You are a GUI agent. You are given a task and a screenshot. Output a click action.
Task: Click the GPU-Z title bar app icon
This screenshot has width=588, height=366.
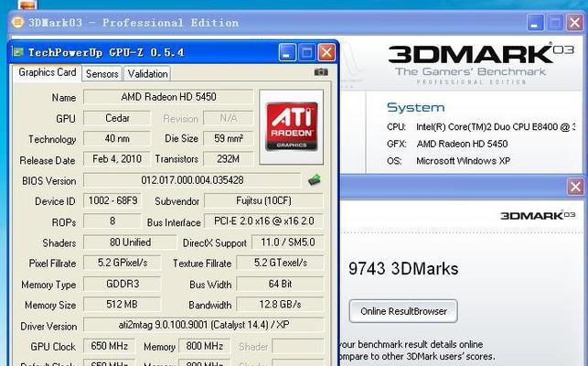click(17, 52)
